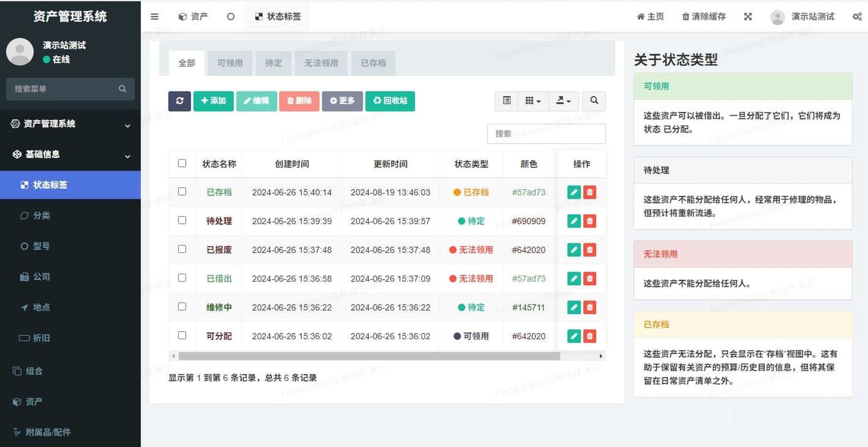Check the box for 待处理 row
The height and width of the screenshot is (447, 868).
182,221
